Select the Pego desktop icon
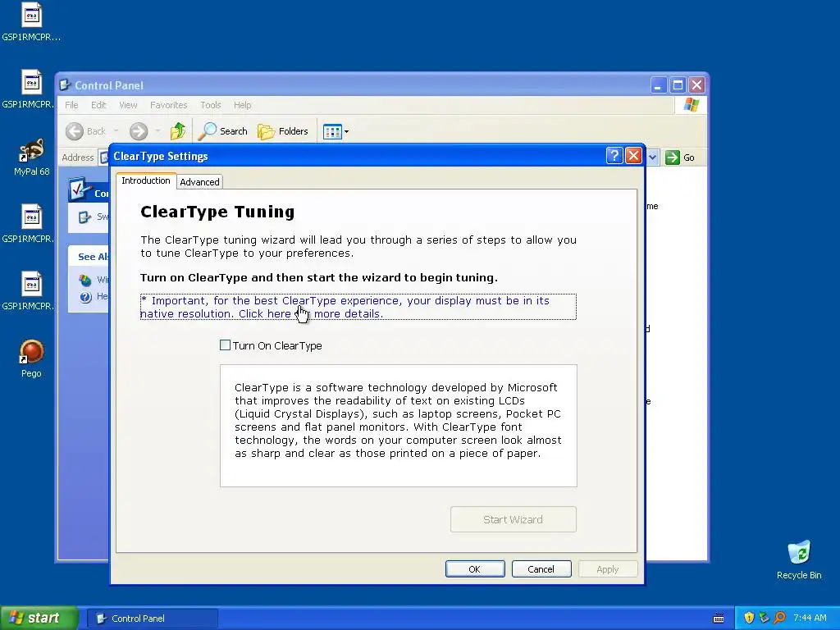840x630 pixels. pos(31,358)
